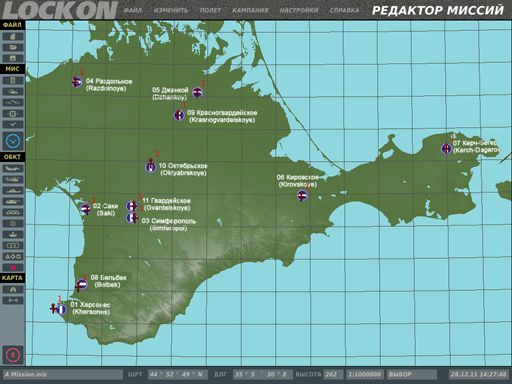Select the 03 Симферополь airfield marker
The height and width of the screenshot is (384, 512).
132,218
